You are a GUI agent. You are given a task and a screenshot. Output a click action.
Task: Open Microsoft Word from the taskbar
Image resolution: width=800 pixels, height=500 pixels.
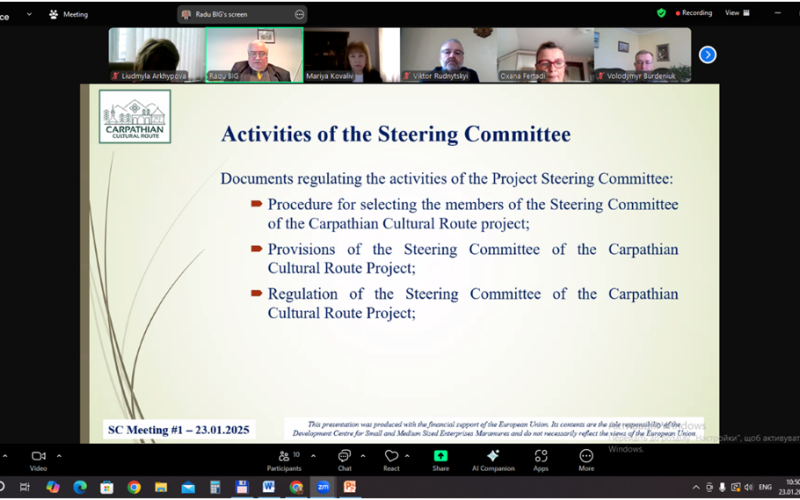click(x=268, y=487)
